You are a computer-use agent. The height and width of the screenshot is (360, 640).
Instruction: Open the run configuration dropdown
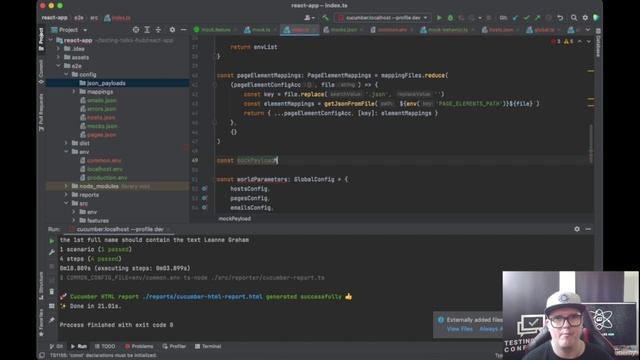tap(382, 18)
